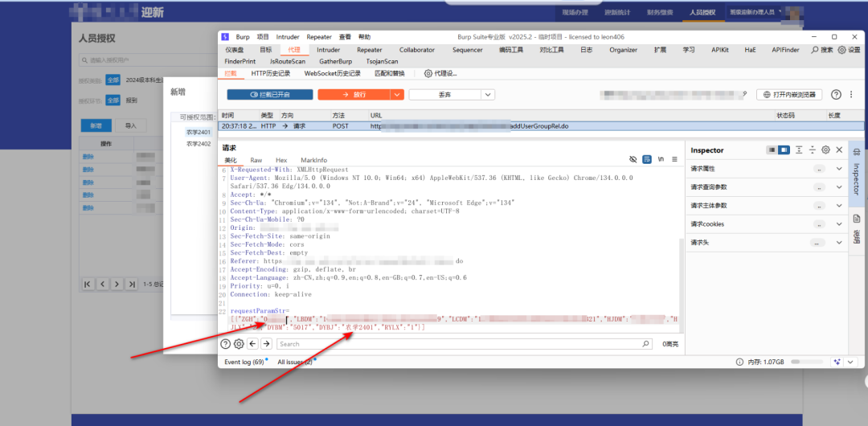Toggle the 拦截已开启 intercept button
The width and height of the screenshot is (868, 426).
[x=269, y=95]
